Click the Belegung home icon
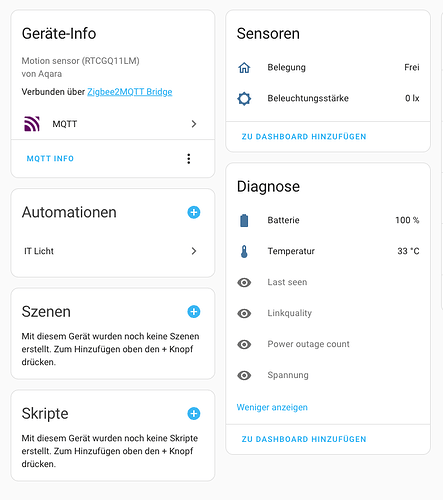The width and height of the screenshot is (443, 500). [x=244, y=68]
